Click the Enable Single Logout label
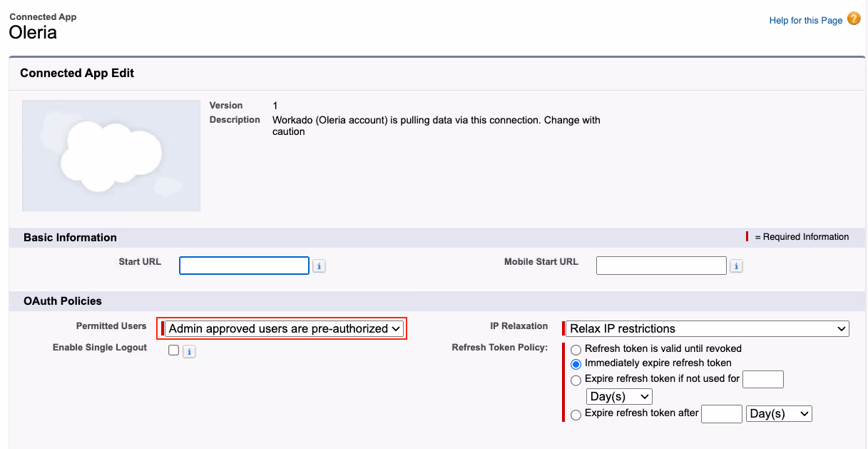Viewport: 868px width, 449px height. [x=100, y=348]
